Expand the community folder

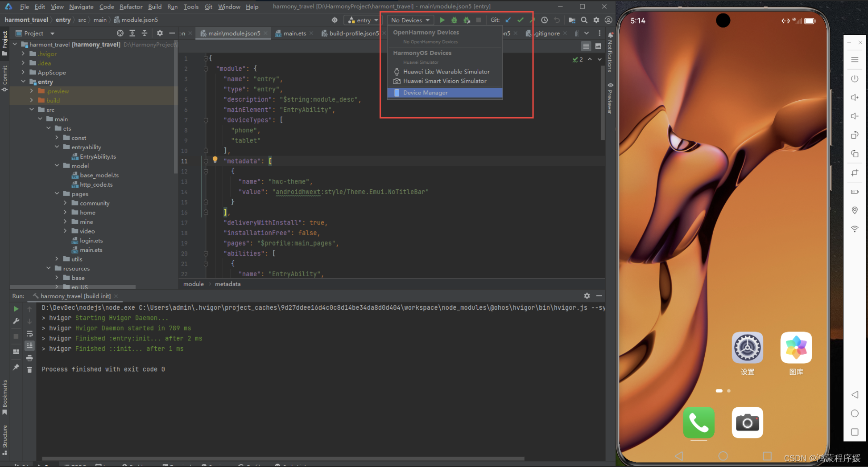65,203
